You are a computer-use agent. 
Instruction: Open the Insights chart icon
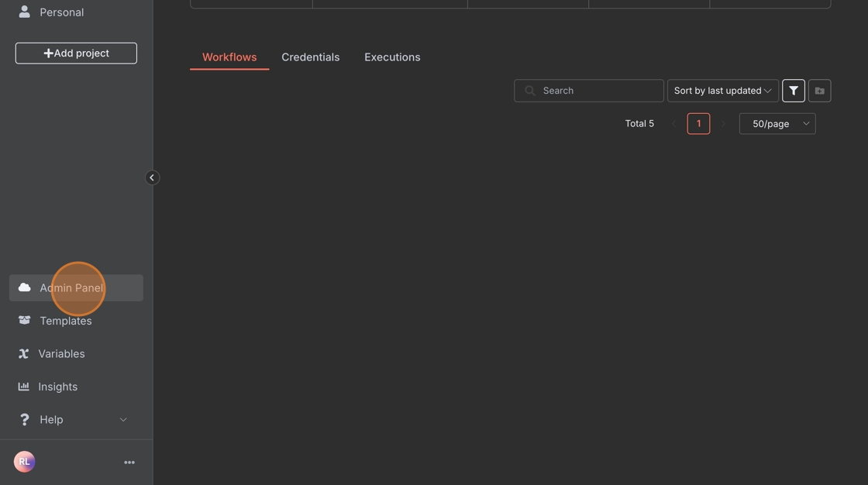click(24, 387)
